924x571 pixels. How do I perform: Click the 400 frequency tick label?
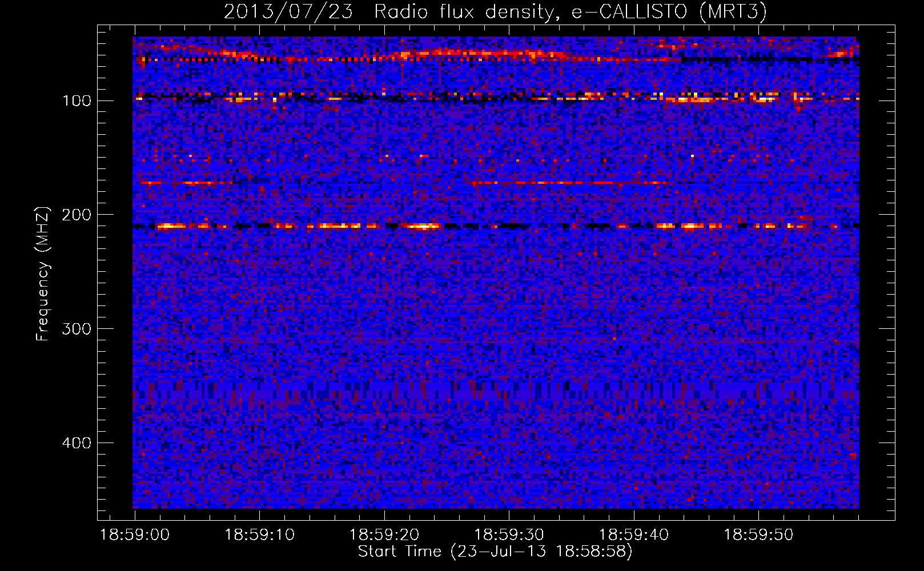[77, 444]
